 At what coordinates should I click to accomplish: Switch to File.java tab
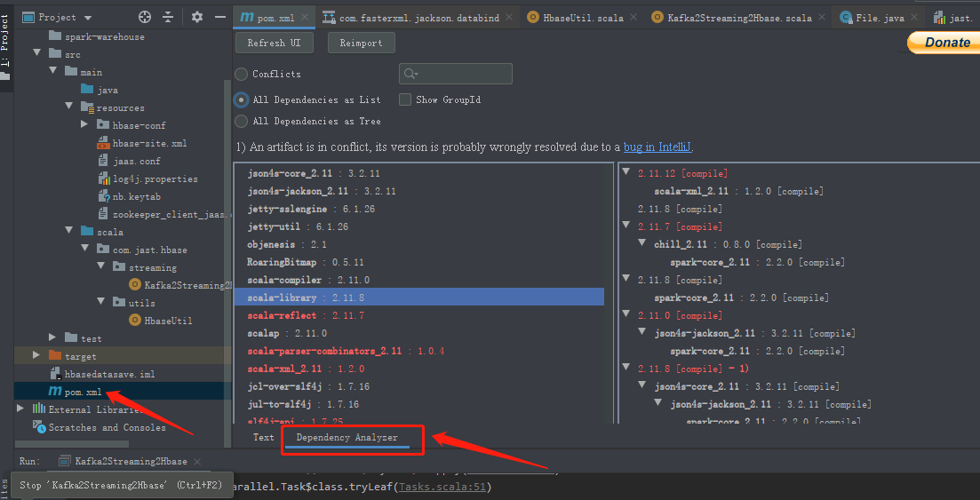tap(880, 18)
